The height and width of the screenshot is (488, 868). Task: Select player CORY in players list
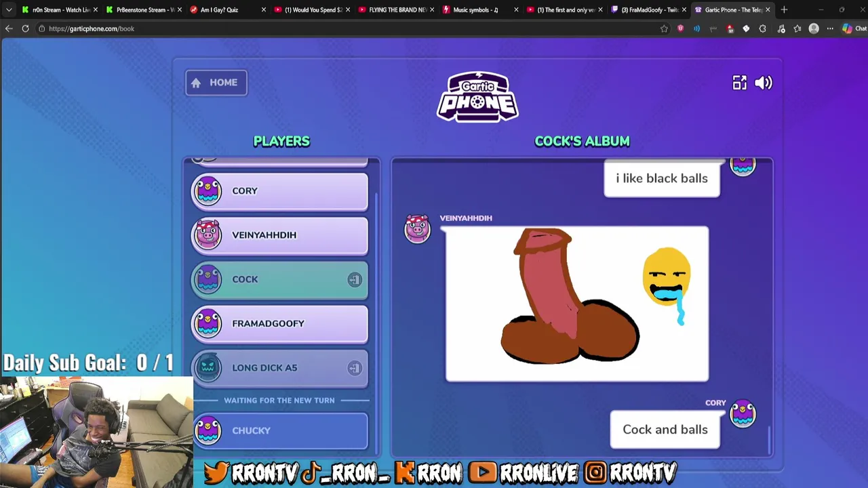coord(279,191)
